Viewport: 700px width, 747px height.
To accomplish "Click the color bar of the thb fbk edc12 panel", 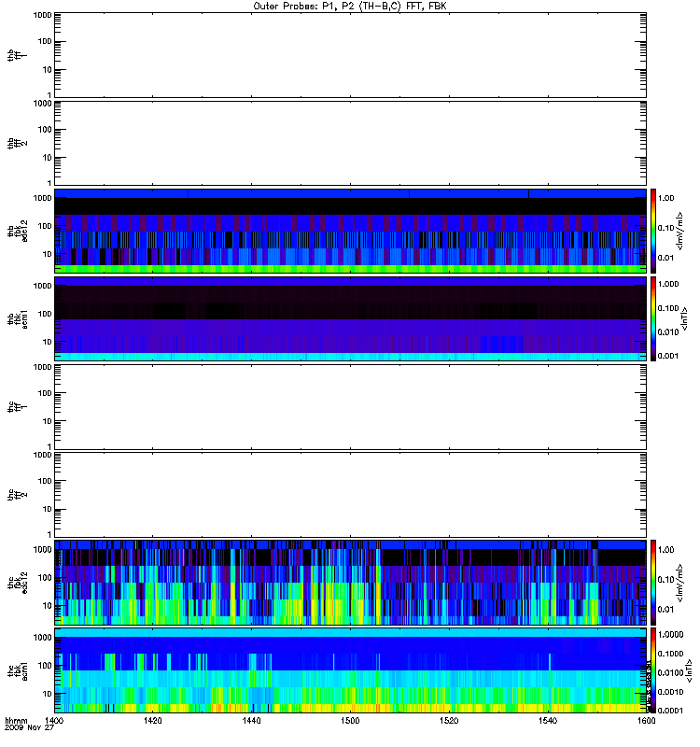I will (x=653, y=231).
